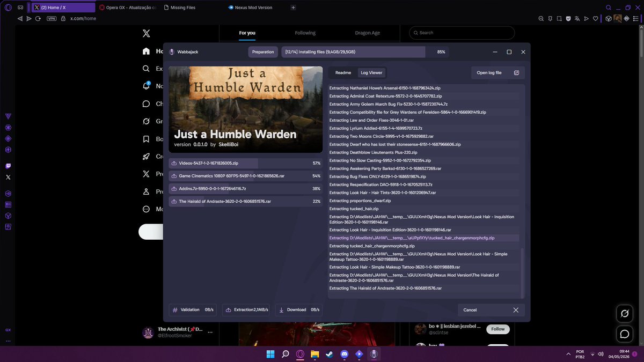Screen dimensions: 644x362
Task: Open Windows taskbar search
Action: tap(286, 354)
